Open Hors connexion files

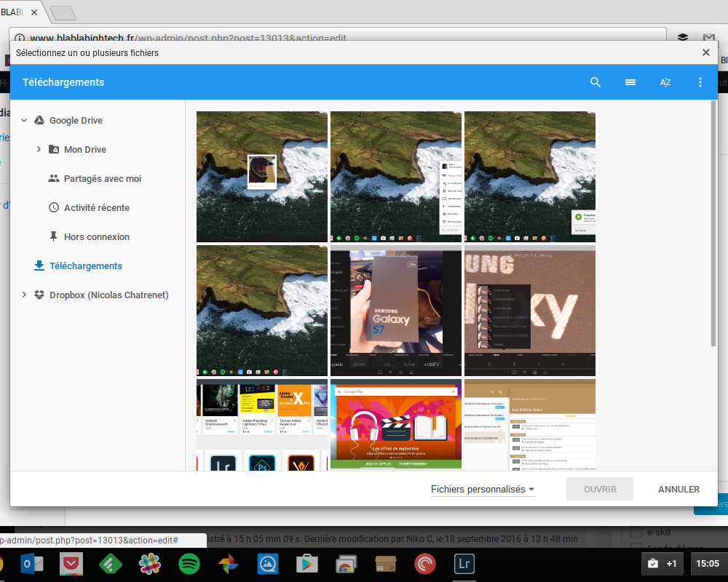(97, 236)
